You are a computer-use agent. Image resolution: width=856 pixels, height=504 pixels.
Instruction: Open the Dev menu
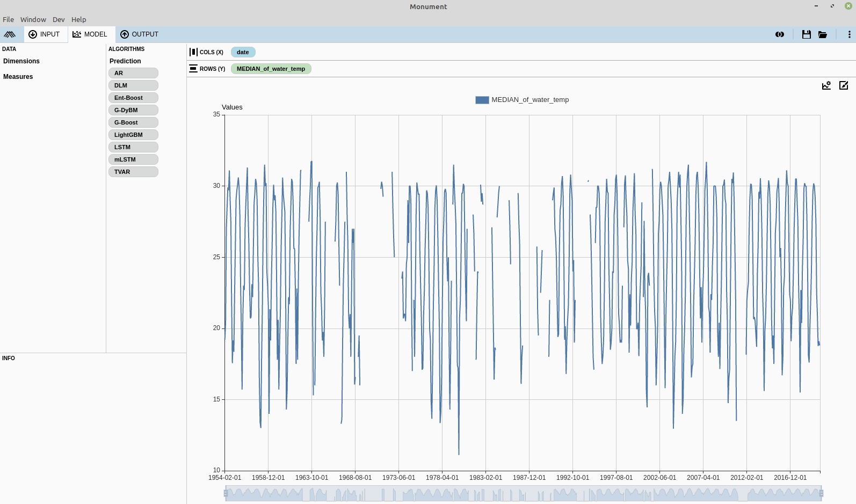[x=59, y=20]
